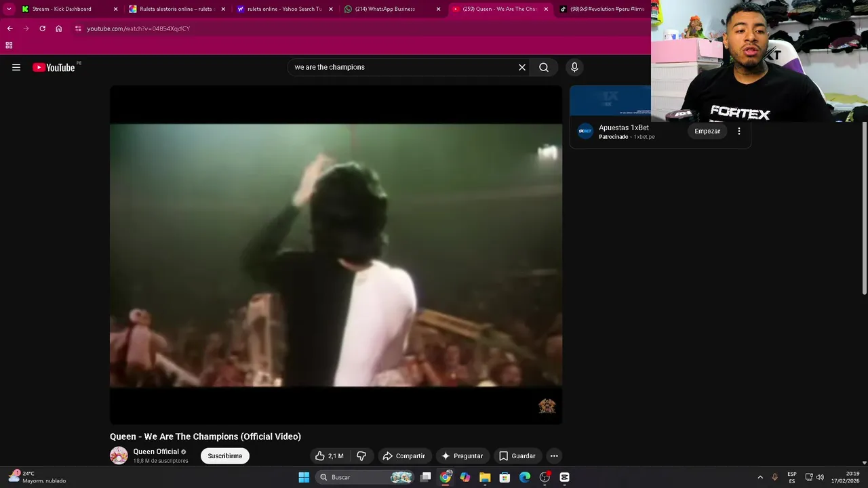Click the search magnifier button
Viewport: 868px width, 488px height.
[x=544, y=67]
